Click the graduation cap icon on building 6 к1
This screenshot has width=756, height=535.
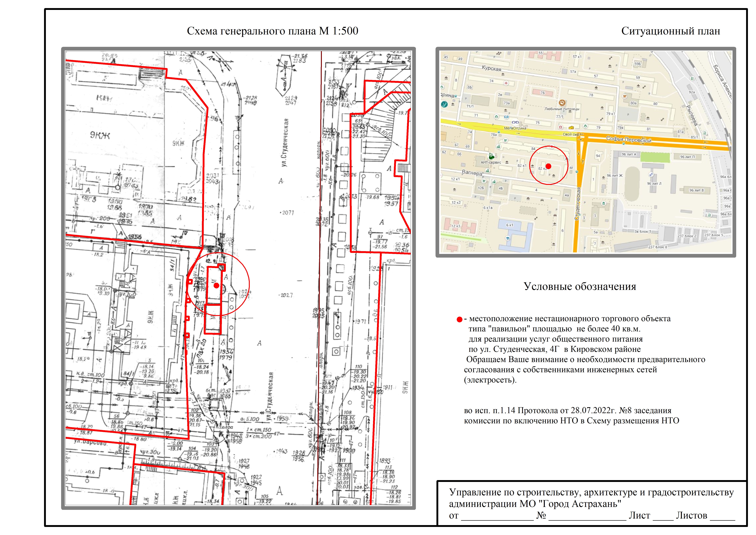click(508, 238)
